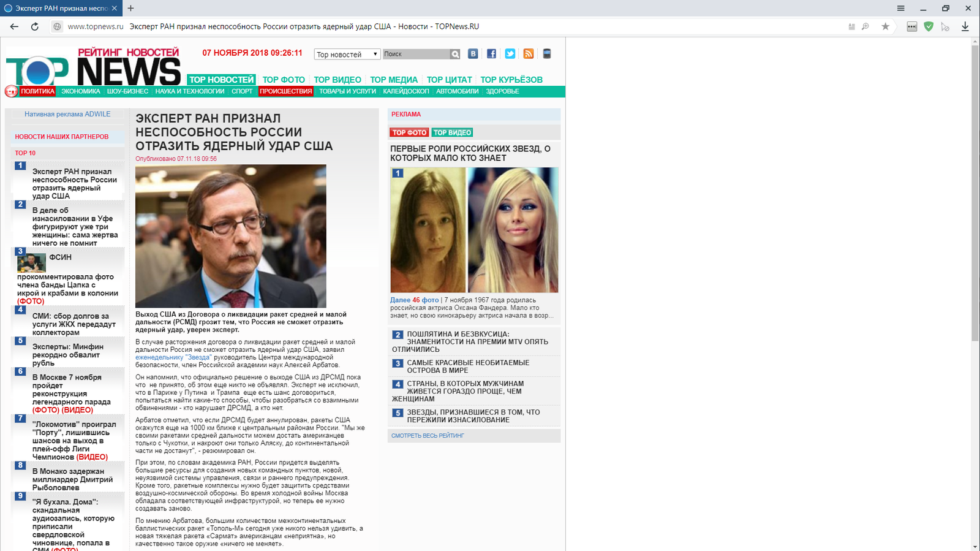This screenshot has height=551, width=980.
Task: Open КАЛЕЙДОСКОП category
Action: (x=406, y=91)
